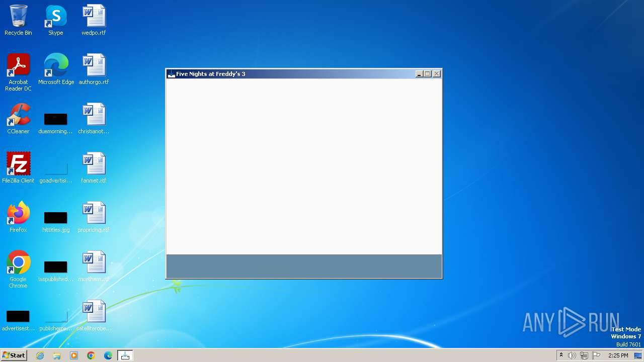Open the Action Center flag icon
This screenshot has height=362, width=644.
[596, 355]
